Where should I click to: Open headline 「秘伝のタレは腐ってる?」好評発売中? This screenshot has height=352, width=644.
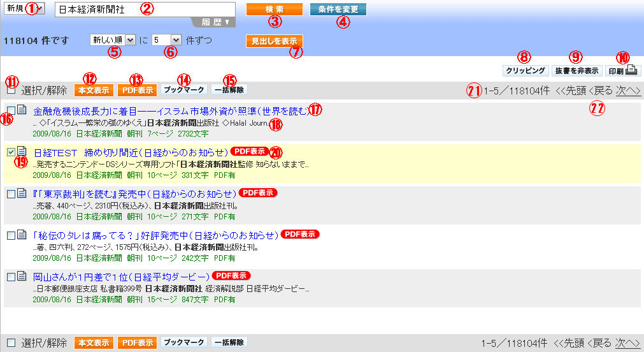tap(155, 236)
